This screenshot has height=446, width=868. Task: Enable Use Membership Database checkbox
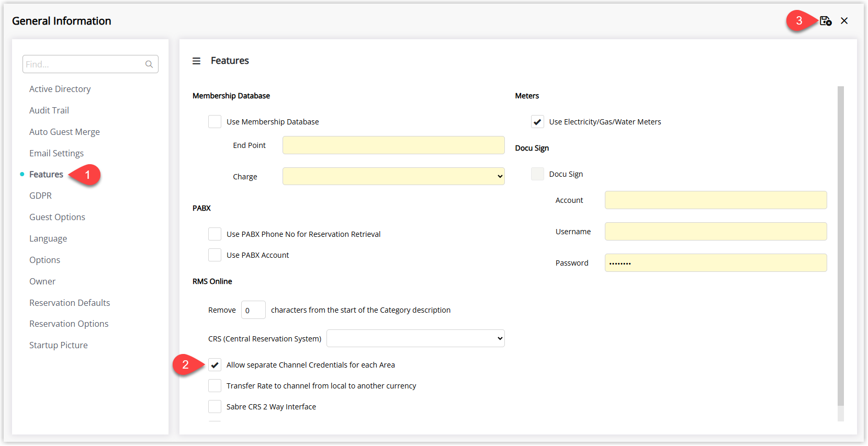(215, 122)
